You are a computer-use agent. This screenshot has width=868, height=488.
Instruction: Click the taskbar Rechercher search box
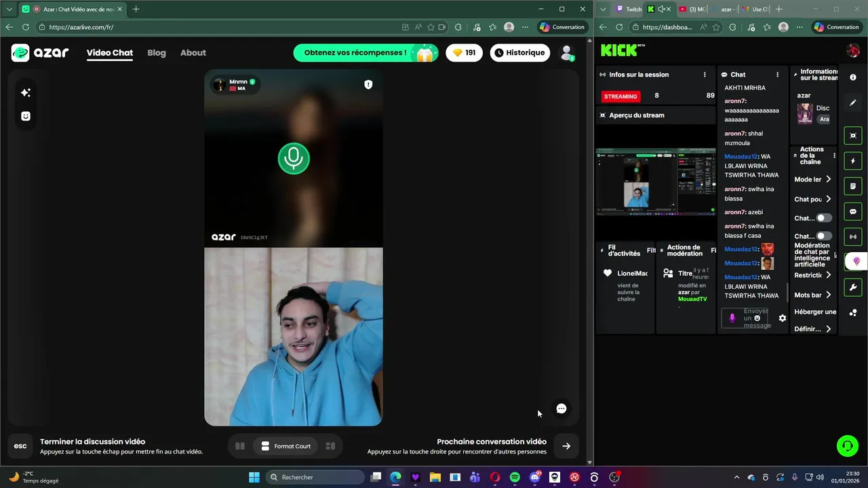click(x=315, y=477)
